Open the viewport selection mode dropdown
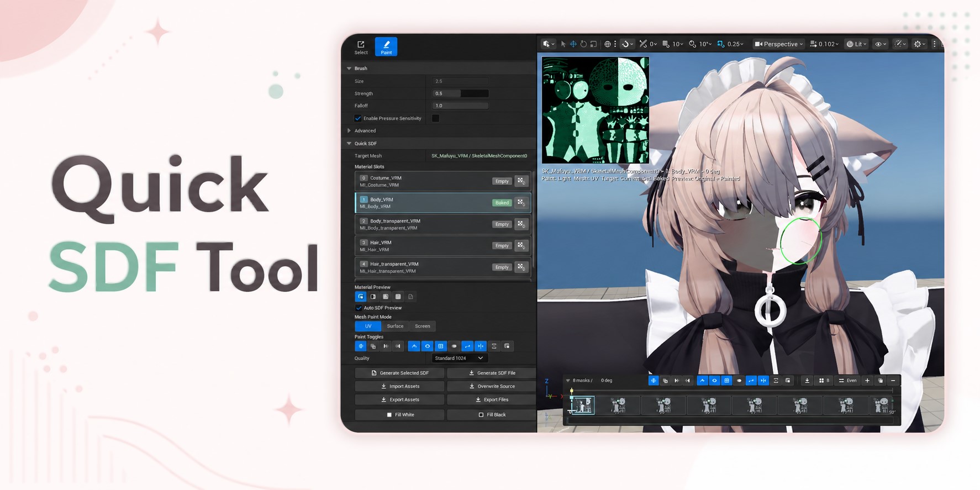 point(549,44)
